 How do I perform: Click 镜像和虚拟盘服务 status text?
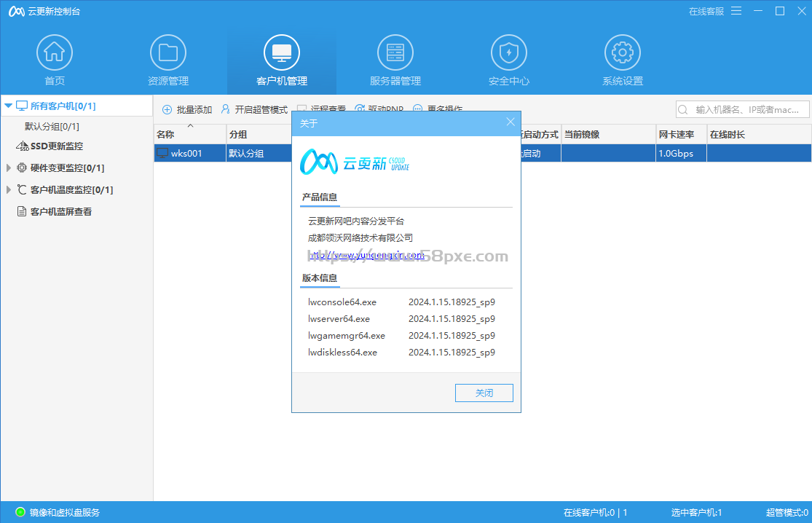click(65, 512)
